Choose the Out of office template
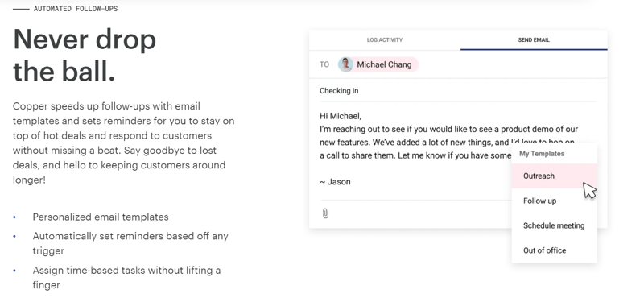The height and width of the screenshot is (302, 644). coord(554,250)
